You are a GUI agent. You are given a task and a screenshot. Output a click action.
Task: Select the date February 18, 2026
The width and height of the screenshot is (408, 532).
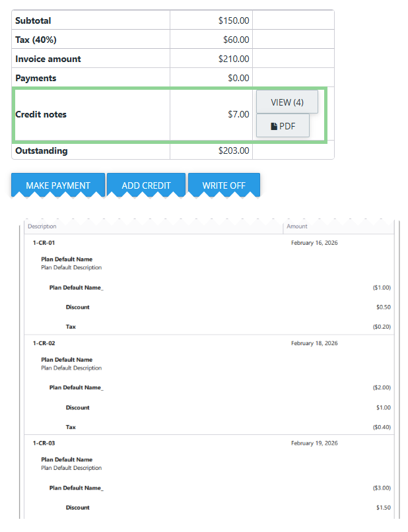click(314, 343)
